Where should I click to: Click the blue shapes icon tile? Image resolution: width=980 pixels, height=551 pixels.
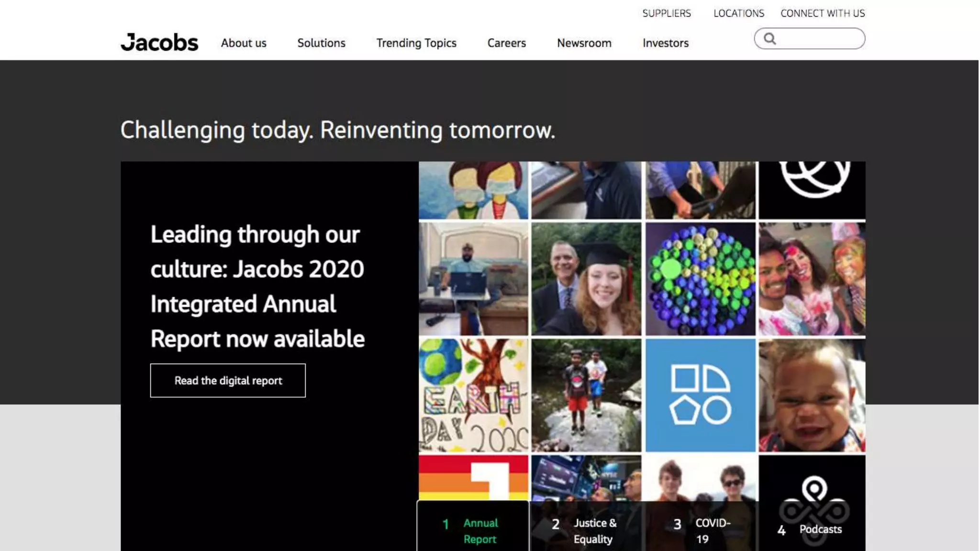(x=700, y=395)
